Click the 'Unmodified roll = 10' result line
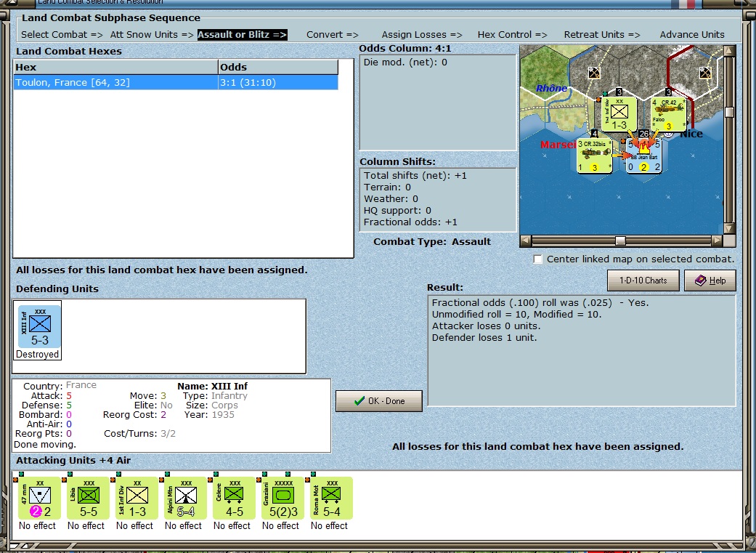This screenshot has height=553, width=756. [x=516, y=315]
